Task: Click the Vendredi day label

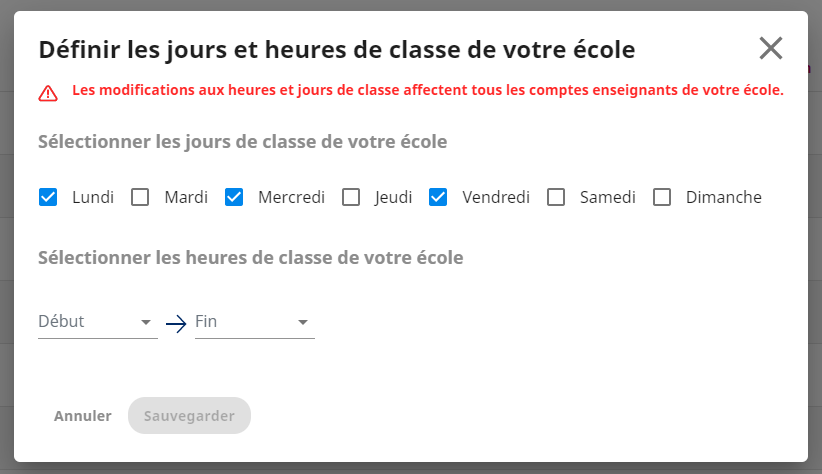Action: coord(496,197)
